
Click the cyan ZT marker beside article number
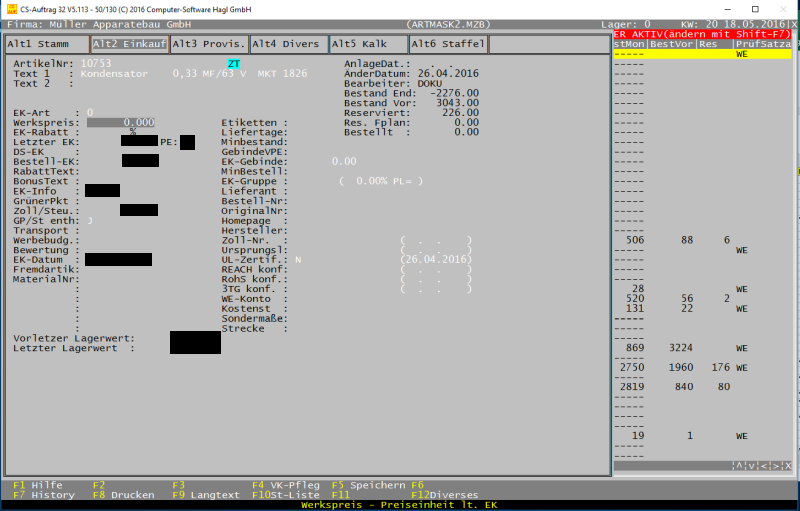pyautogui.click(x=234, y=63)
